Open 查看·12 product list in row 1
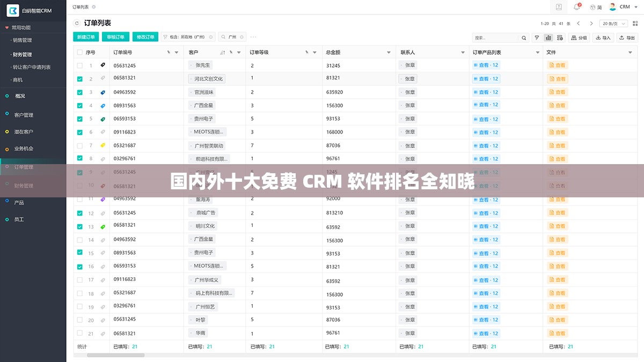 (486, 65)
